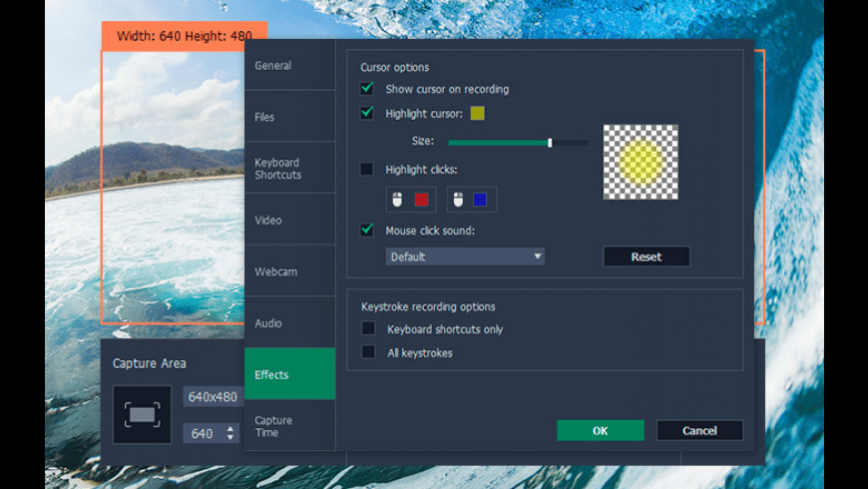868x489 pixels.
Task: Open the Audio settings tab
Action: point(289,322)
